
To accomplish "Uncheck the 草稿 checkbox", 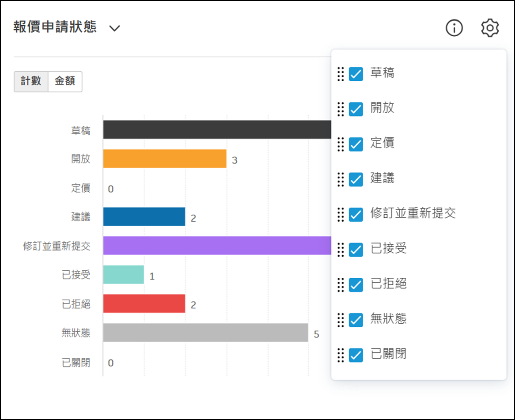I will click(x=356, y=74).
